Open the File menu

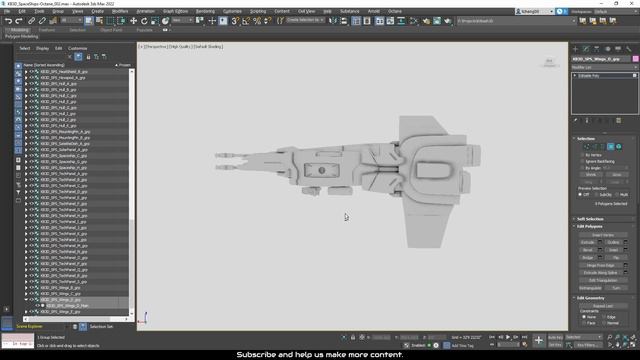coord(7,11)
